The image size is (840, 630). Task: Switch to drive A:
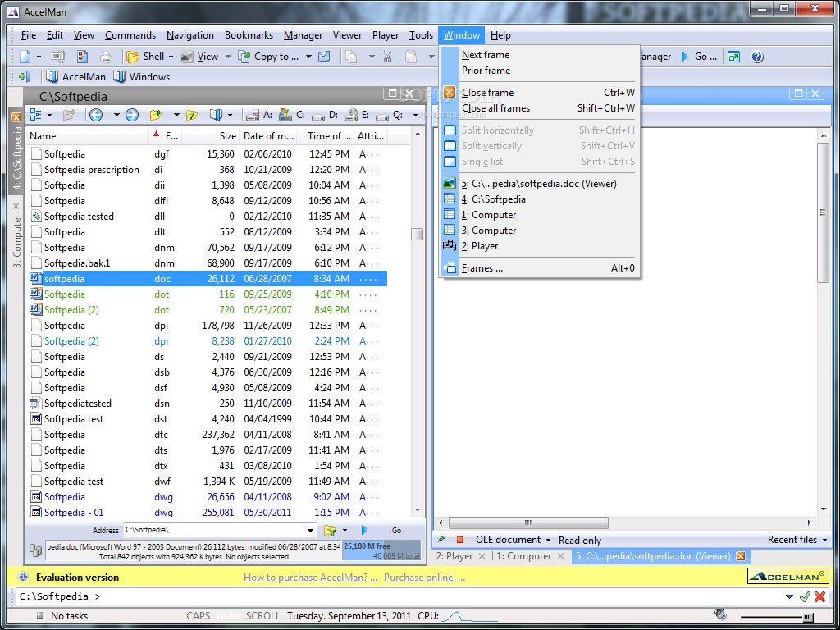pyautogui.click(x=259, y=115)
